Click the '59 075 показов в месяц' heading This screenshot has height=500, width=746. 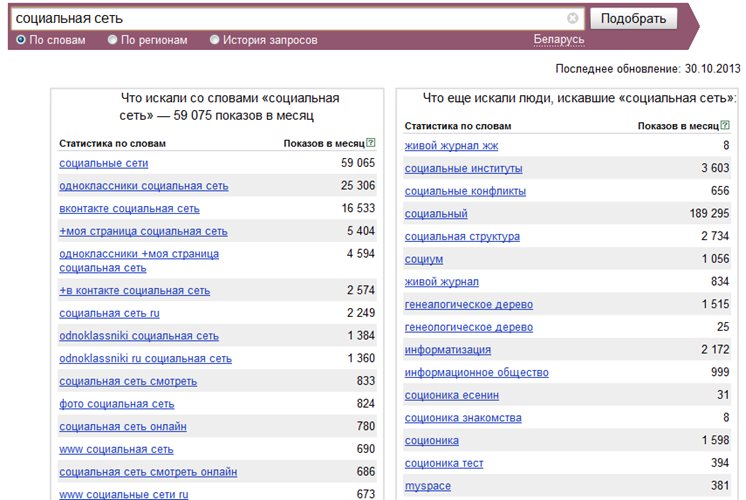pos(244,116)
